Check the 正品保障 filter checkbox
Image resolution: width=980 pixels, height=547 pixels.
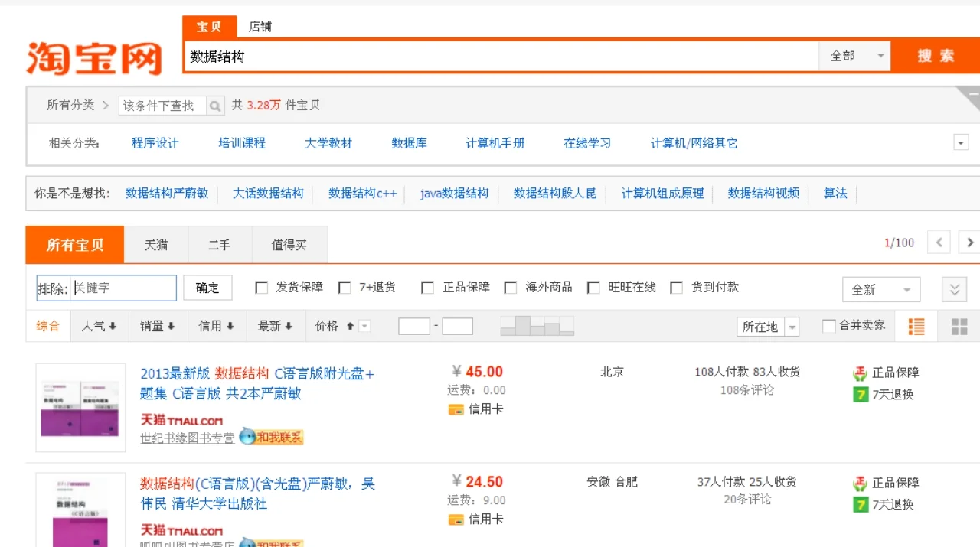(428, 288)
